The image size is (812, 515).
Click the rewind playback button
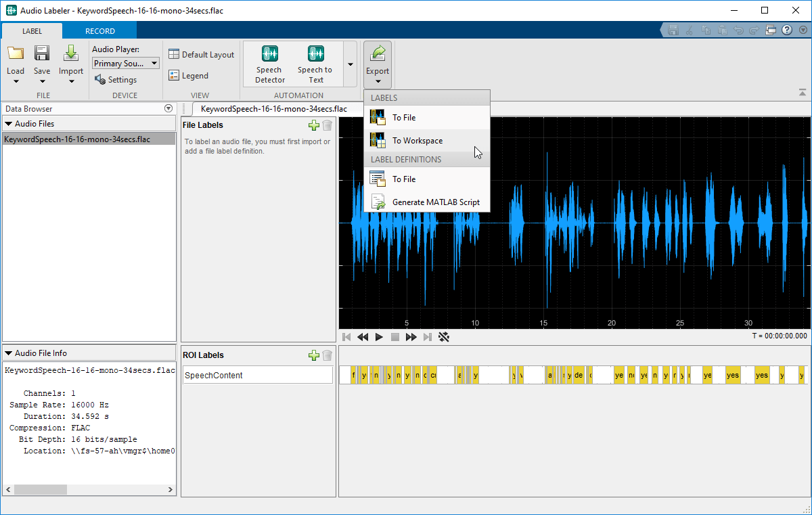(363, 337)
